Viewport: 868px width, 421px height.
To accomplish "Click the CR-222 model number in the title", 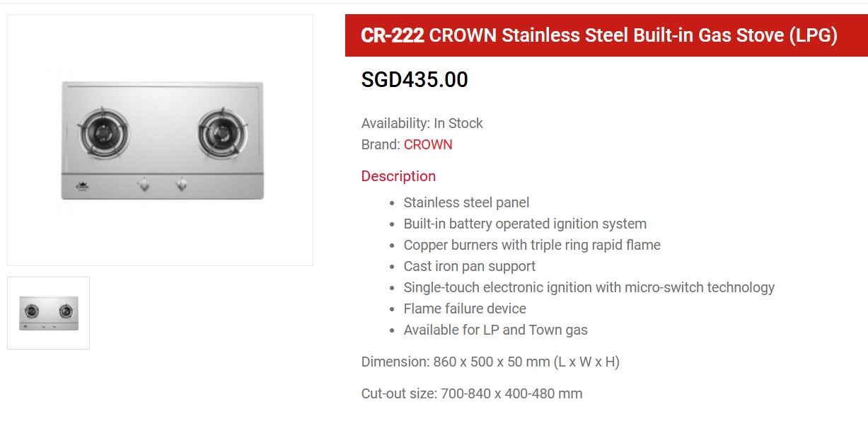I will click(x=393, y=35).
